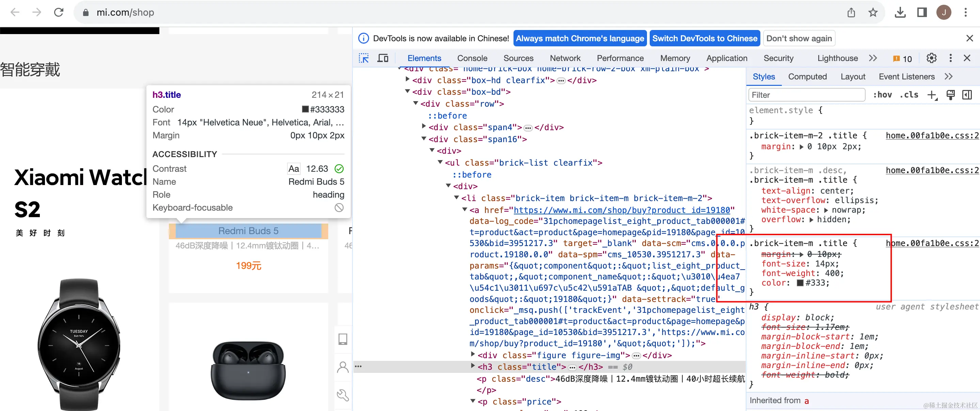
Task: Toggle the rendering emulations paintbrush icon
Action: (x=950, y=95)
